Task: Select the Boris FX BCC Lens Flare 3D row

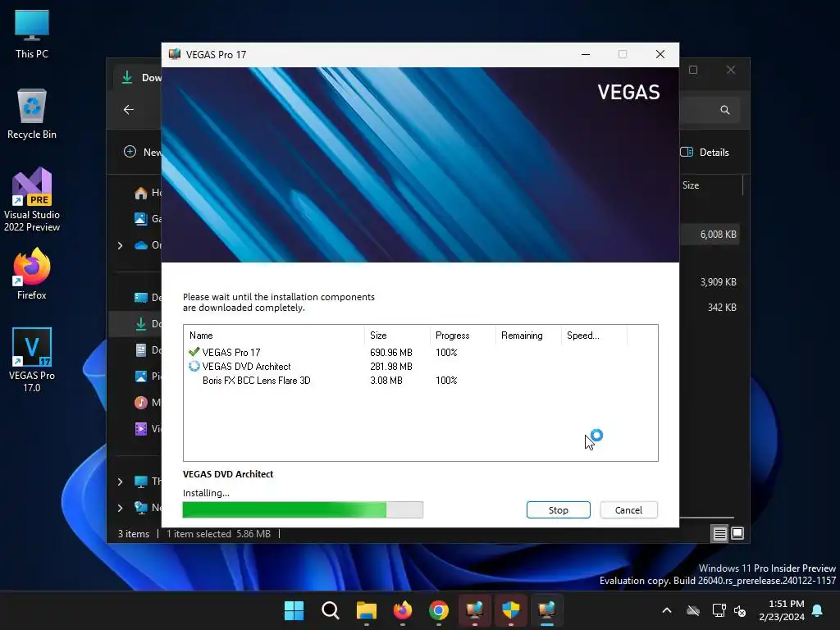Action: 421,381
